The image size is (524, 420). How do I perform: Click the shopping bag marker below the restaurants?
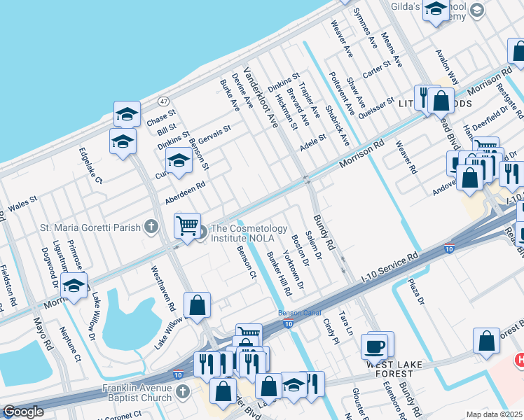point(223,392)
